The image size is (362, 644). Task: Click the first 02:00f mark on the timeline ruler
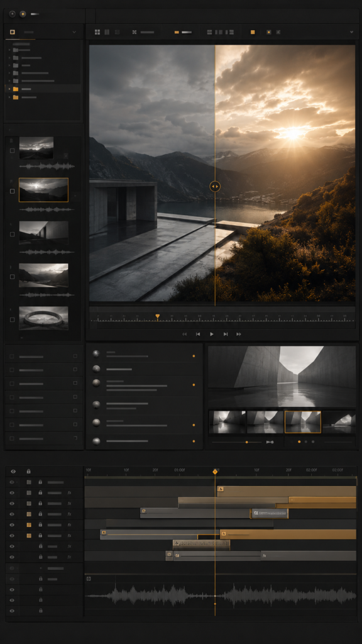(312, 470)
